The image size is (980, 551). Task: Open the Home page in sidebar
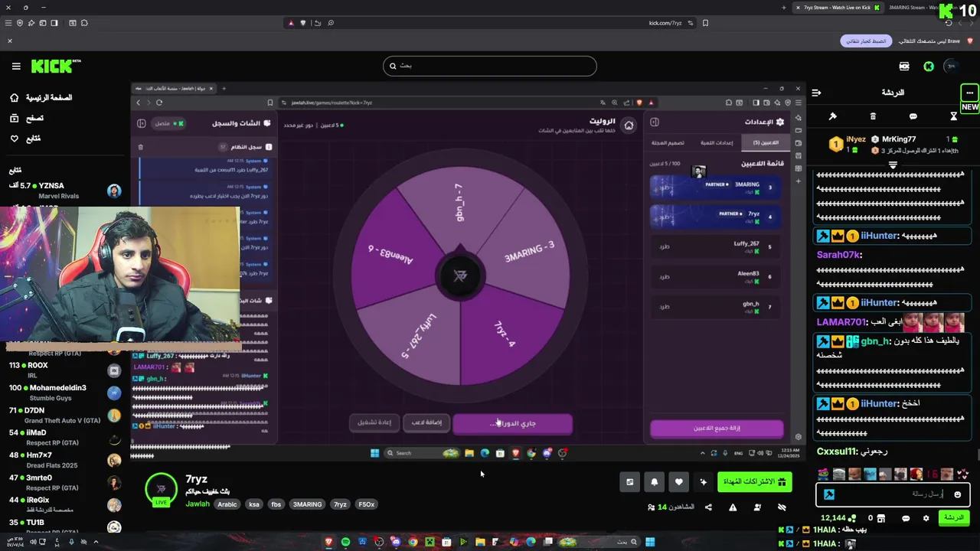[41, 98]
